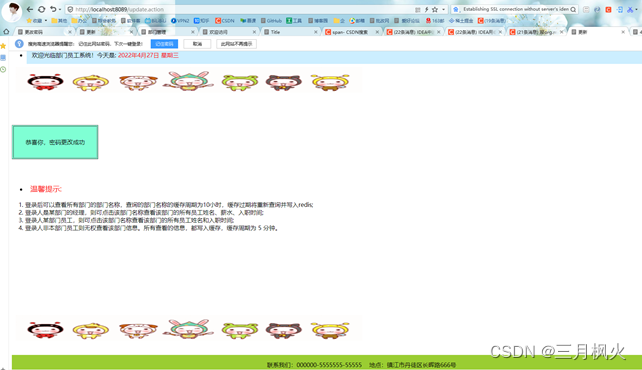Click the 恭喜你，密码更改成功 box
Image resolution: width=642 pixels, height=370 pixels.
[55, 142]
